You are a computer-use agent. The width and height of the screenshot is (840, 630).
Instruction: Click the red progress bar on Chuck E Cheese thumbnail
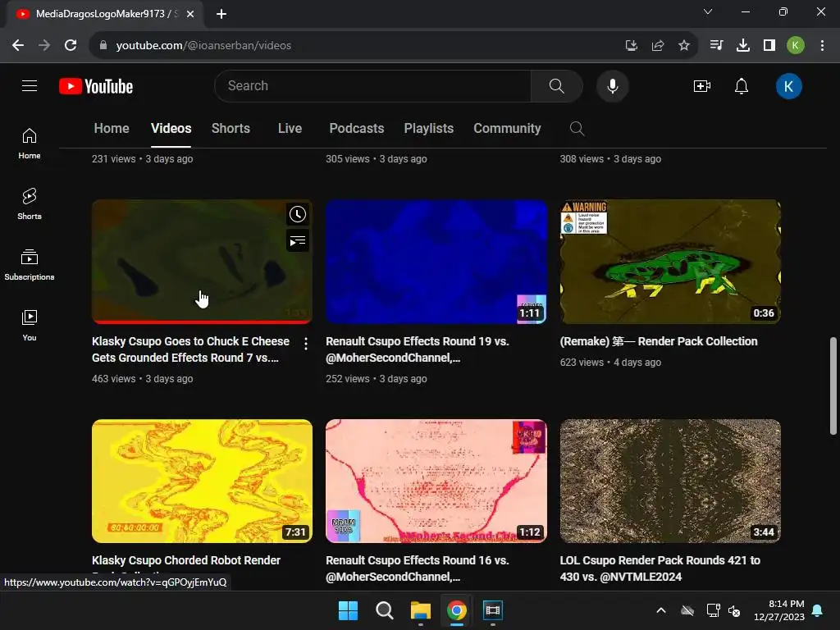(202, 322)
